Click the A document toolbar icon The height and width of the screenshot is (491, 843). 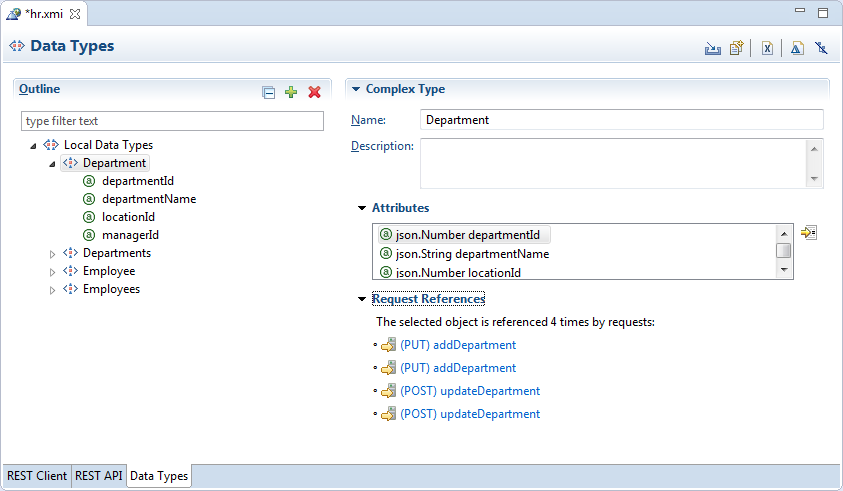(797, 48)
